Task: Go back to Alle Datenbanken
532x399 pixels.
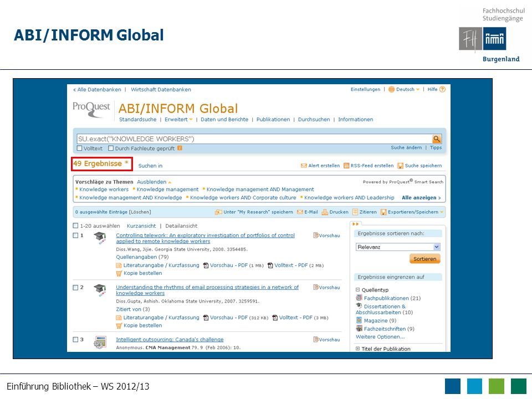Action: (x=97, y=90)
